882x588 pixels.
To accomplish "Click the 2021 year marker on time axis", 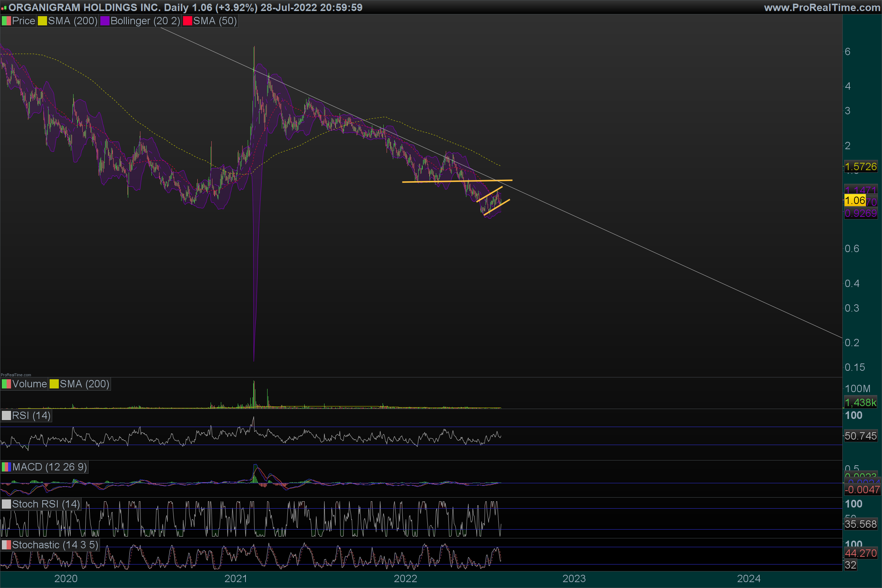I will (236, 578).
